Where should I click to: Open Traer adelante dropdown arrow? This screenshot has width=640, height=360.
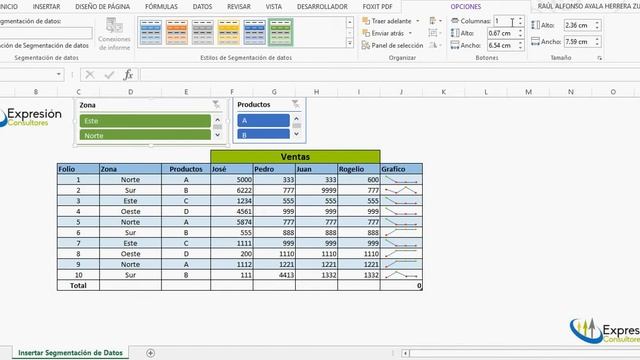coord(418,21)
